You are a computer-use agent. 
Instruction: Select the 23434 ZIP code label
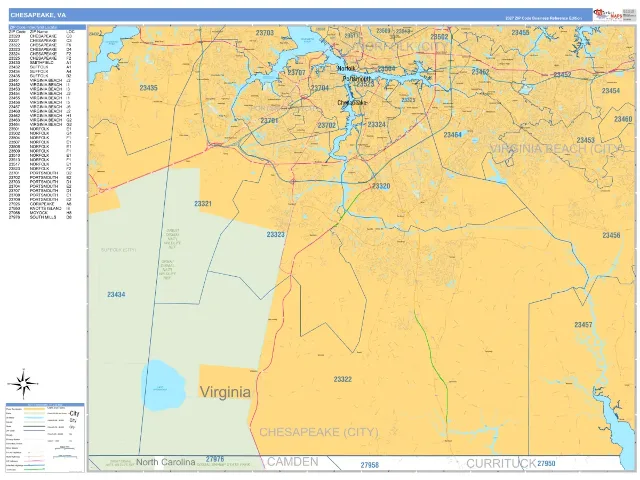[116, 294]
